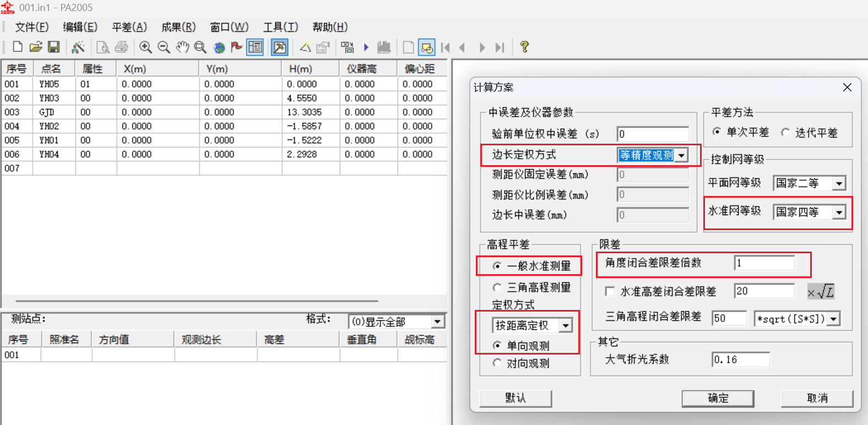The height and width of the screenshot is (425, 868).
Task: Click point name cell GJD
Action: pos(54,112)
